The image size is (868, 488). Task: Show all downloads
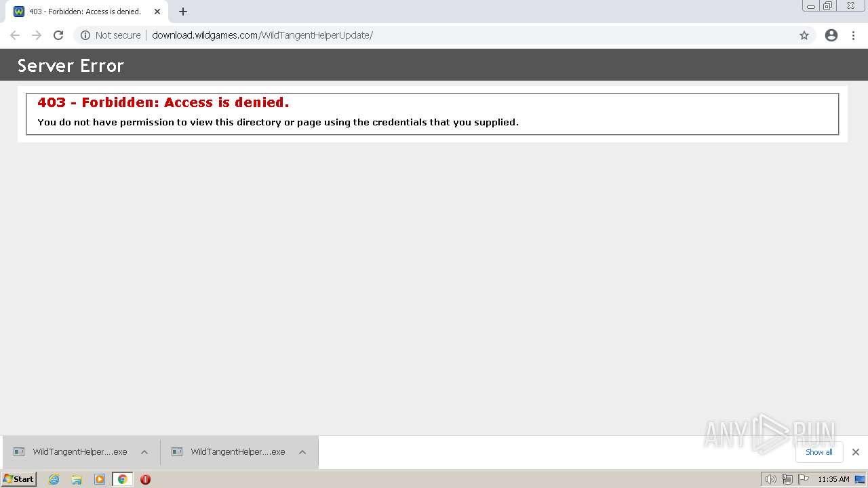coord(819,452)
